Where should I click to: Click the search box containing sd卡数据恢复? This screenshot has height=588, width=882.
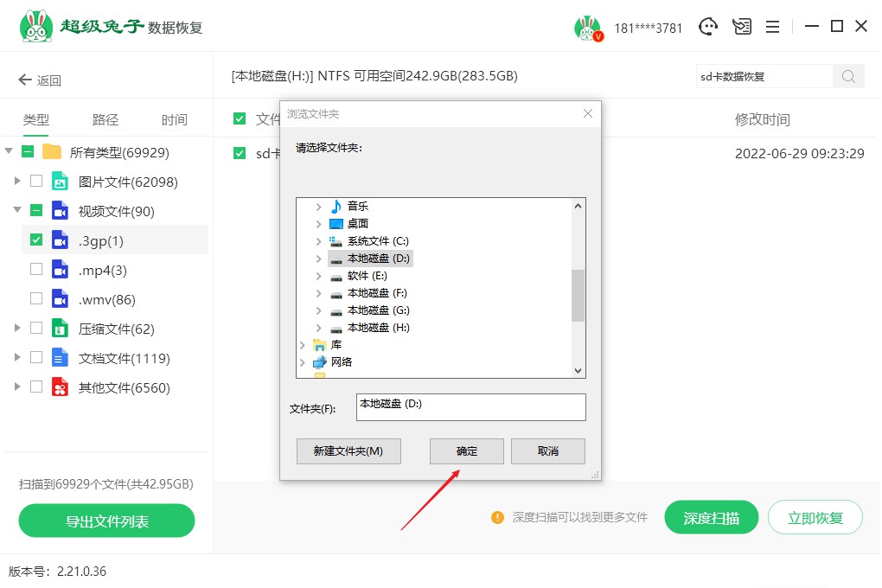pos(764,76)
